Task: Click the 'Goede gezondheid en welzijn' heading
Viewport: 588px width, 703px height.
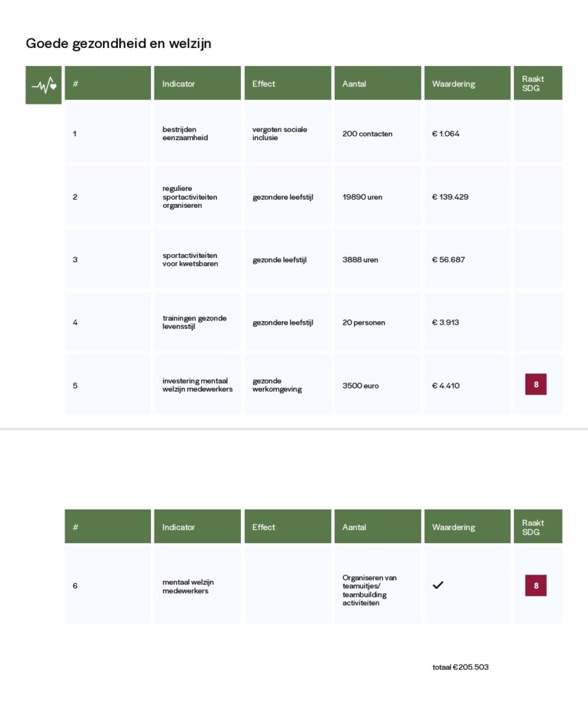Action: coord(119,44)
